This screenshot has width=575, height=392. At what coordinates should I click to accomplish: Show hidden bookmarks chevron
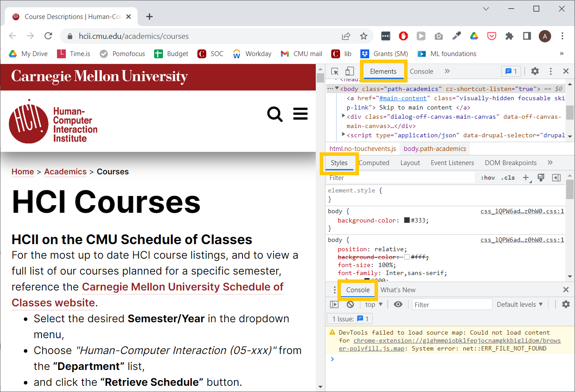click(562, 53)
